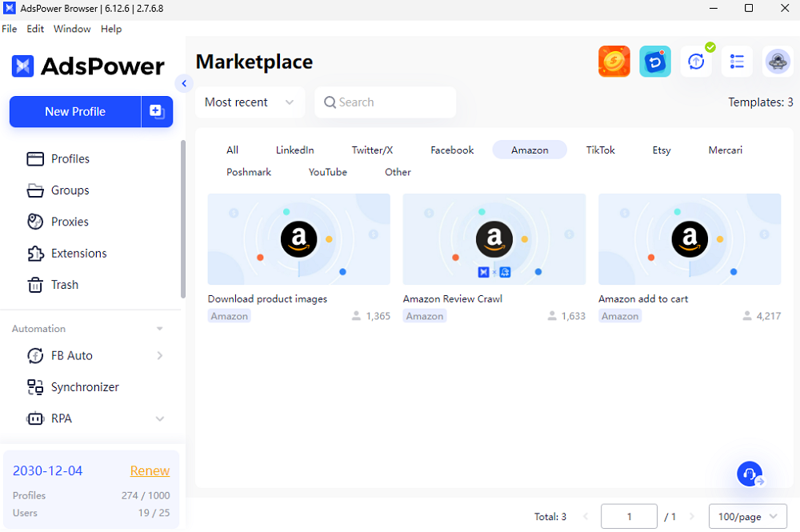
Task: Click the AdsPower logo in the sidebar
Action: 88,66
